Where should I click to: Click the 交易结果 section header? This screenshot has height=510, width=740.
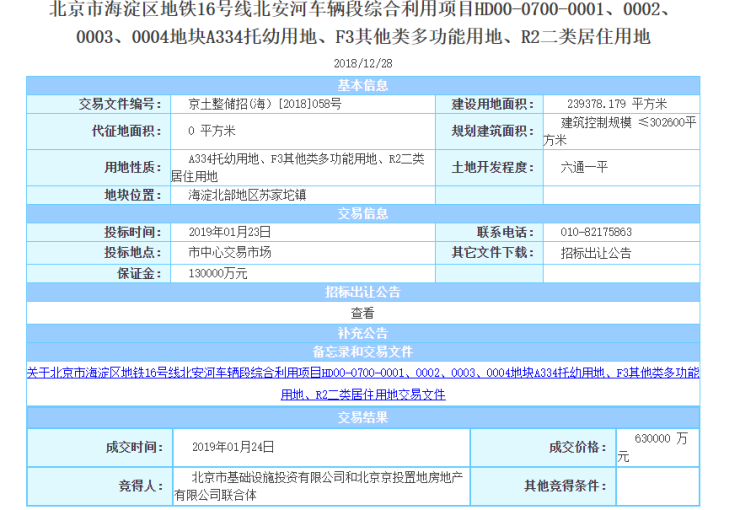362,418
